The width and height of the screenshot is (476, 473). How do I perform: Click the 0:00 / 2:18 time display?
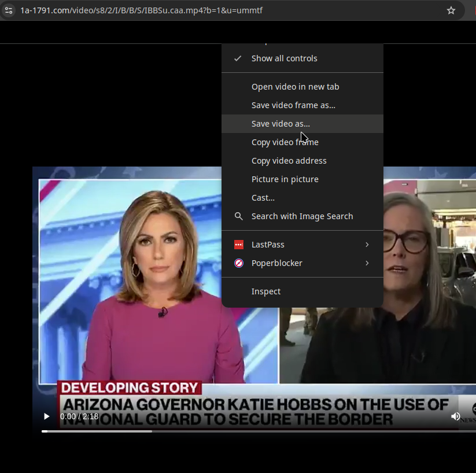tap(79, 416)
